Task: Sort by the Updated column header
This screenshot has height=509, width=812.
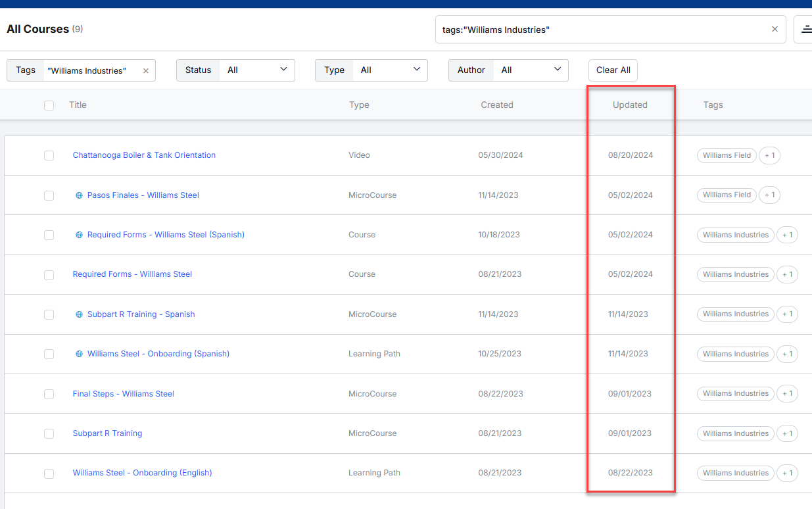Action: click(630, 105)
